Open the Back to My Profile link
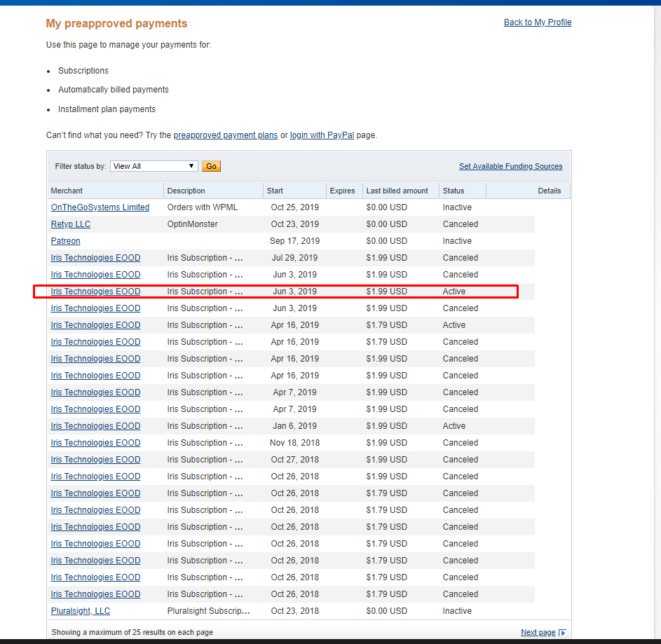This screenshot has height=644, width=661. (538, 22)
